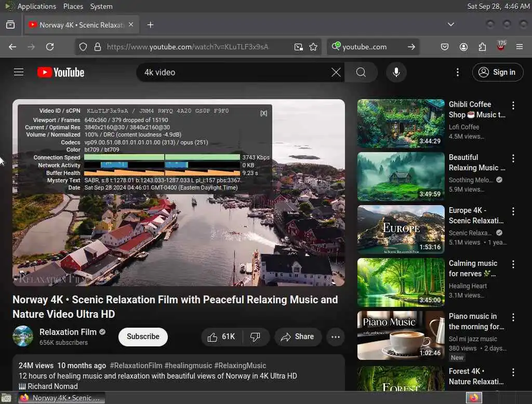This screenshot has height=404, width=532.
Task: Toggle picture-in-picture icon in address bar
Action: (x=299, y=47)
